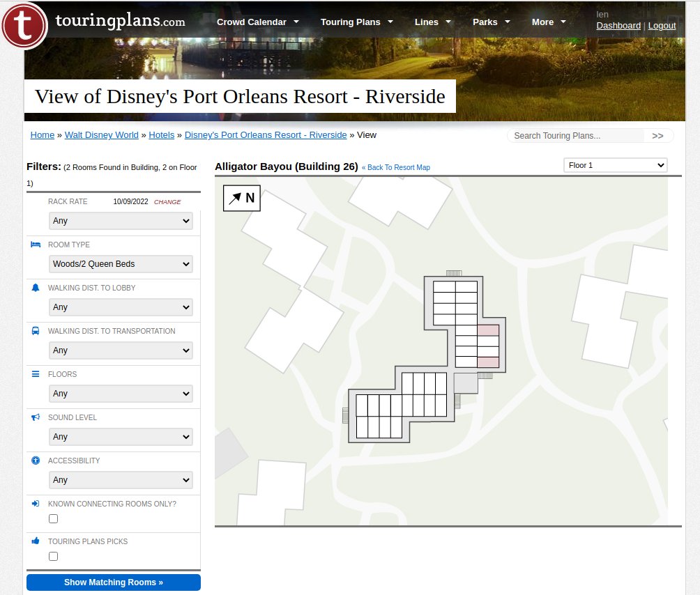Click the megaphone Sound Level icon

36,417
